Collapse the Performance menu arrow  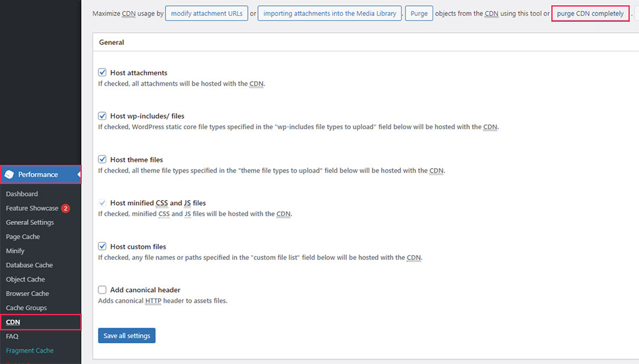coord(78,175)
